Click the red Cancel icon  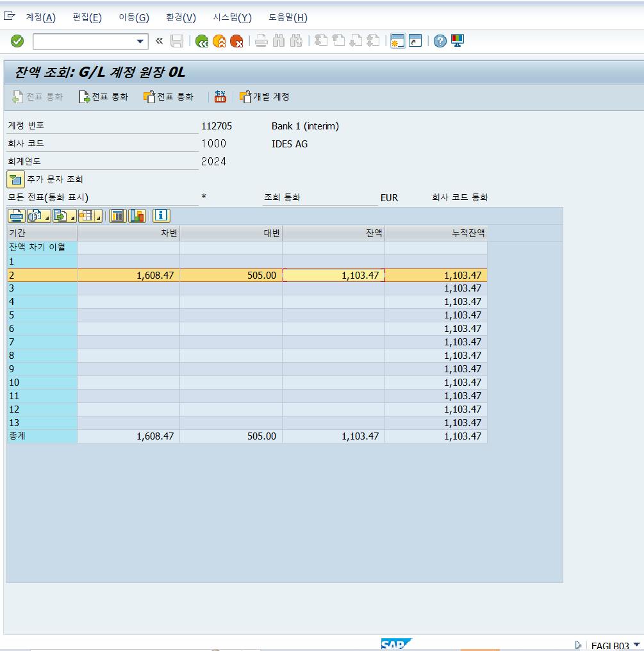236,41
